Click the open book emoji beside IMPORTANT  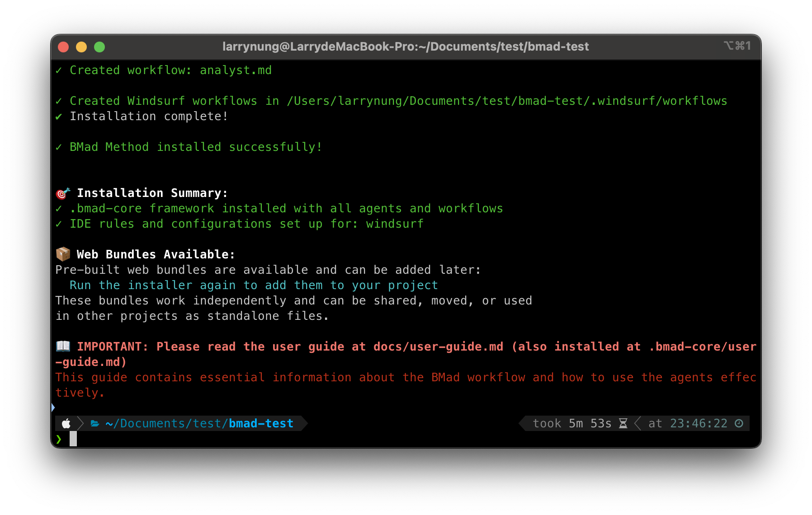63,346
